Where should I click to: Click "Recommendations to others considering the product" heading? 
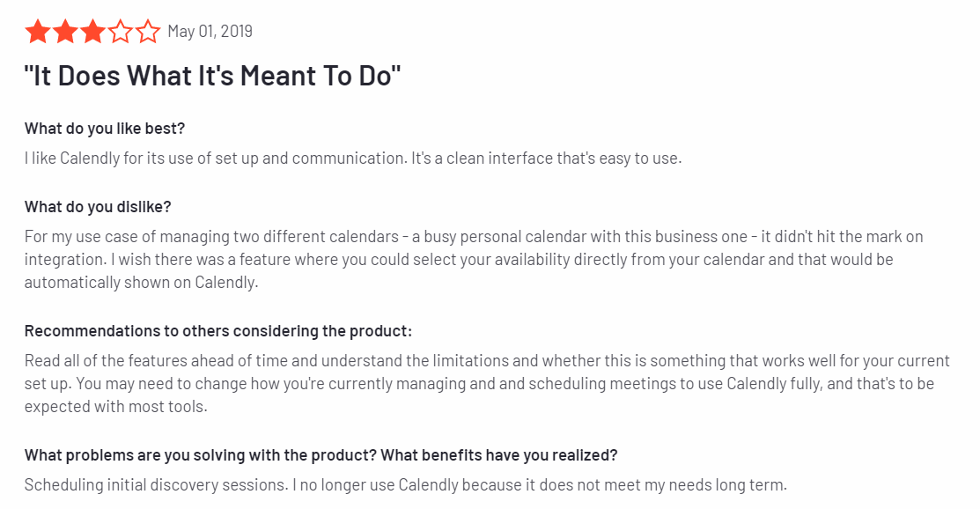(218, 331)
